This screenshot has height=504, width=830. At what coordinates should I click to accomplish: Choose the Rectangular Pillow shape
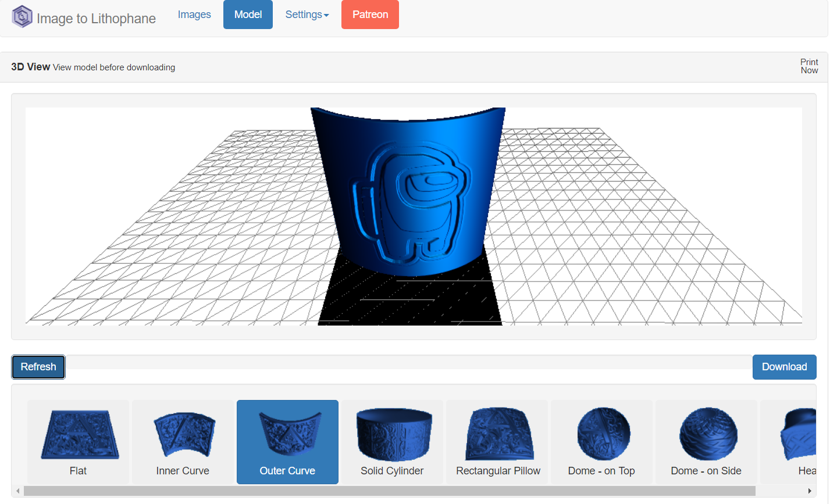tap(498, 442)
